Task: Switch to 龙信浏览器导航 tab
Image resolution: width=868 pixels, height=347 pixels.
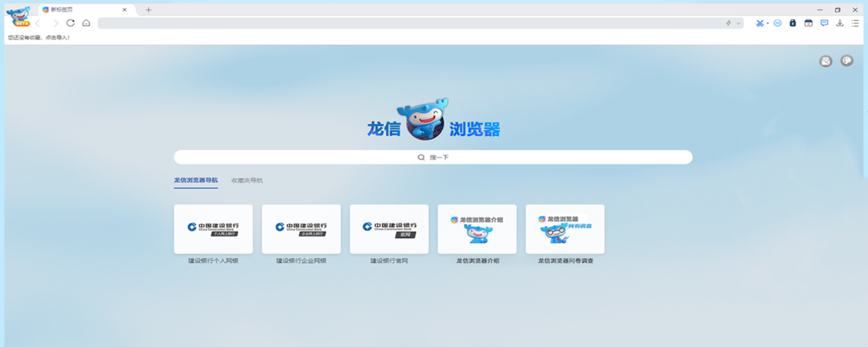Action: [196, 180]
